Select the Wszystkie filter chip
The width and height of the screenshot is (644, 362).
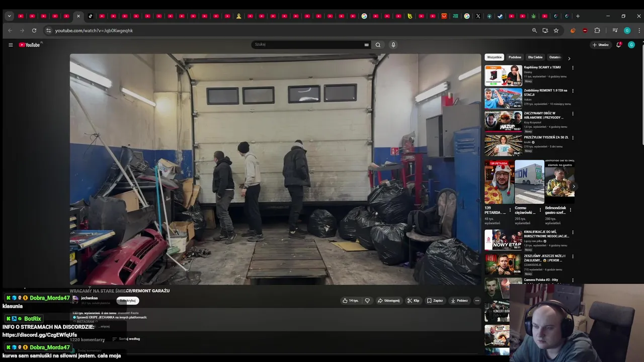click(x=495, y=57)
